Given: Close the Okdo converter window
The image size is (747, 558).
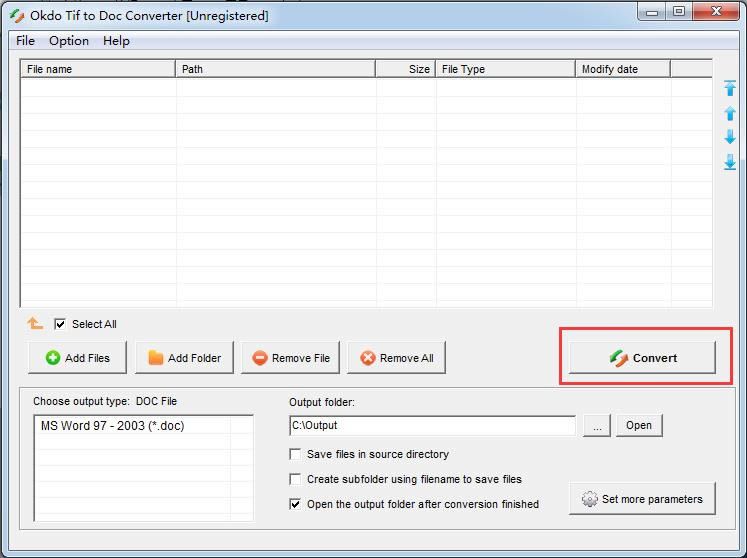Looking at the screenshot, I should (x=716, y=11).
